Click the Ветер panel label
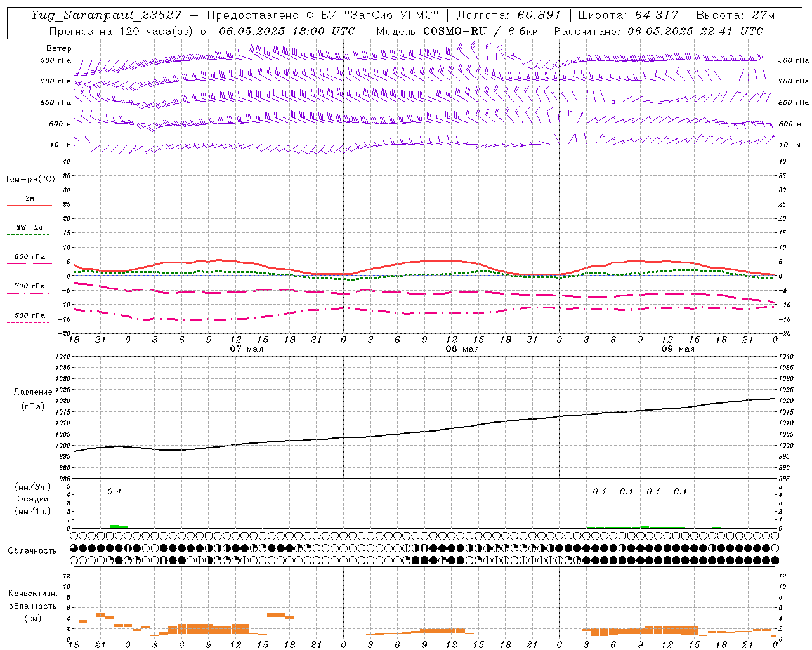The width and height of the screenshot is (812, 650). click(59, 48)
